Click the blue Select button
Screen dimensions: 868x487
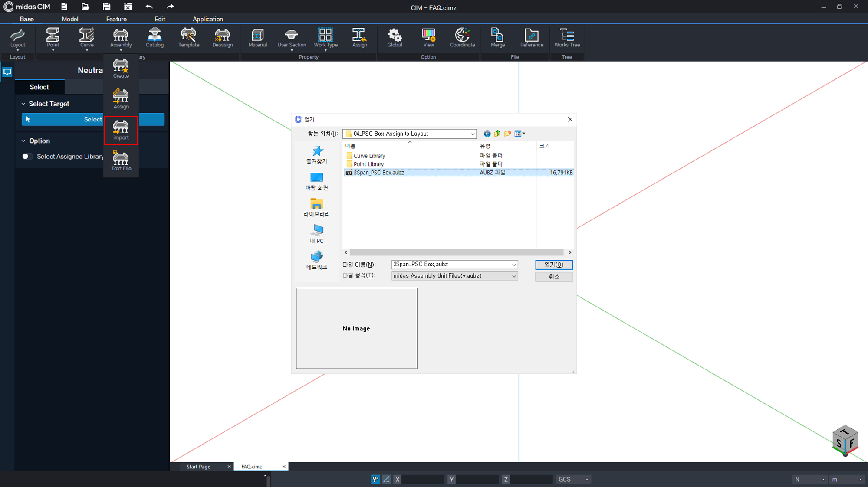pyautogui.click(x=93, y=119)
